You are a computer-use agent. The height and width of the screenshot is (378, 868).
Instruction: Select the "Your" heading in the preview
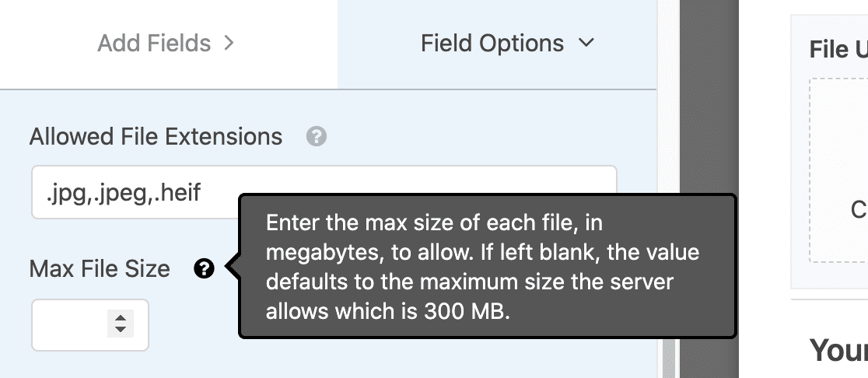coord(838,350)
